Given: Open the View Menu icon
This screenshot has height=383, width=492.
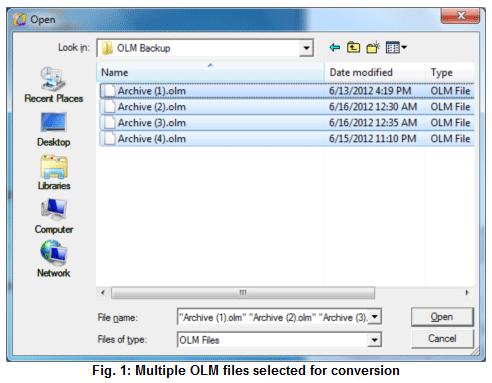Looking at the screenshot, I should (x=396, y=47).
